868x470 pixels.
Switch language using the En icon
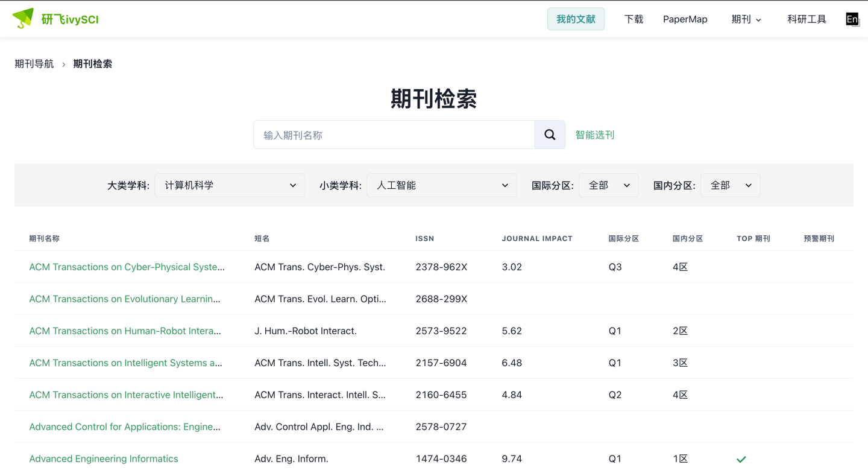(852, 19)
